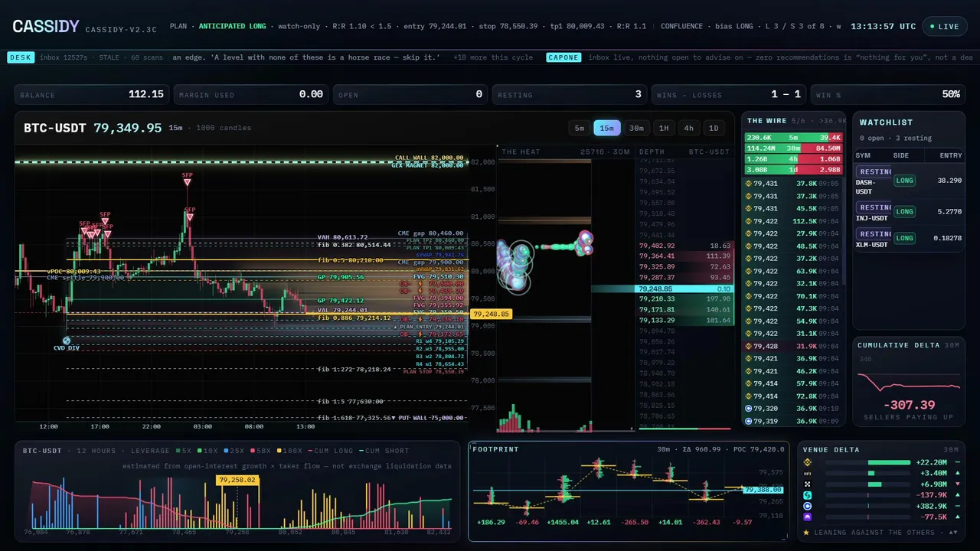Click the +1455.04 footprint delta value

pos(564,522)
